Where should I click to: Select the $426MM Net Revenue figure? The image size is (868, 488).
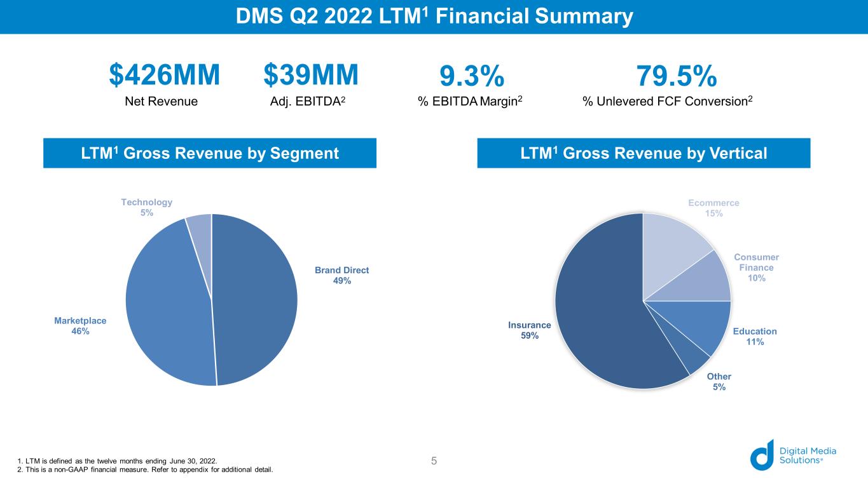coord(164,76)
